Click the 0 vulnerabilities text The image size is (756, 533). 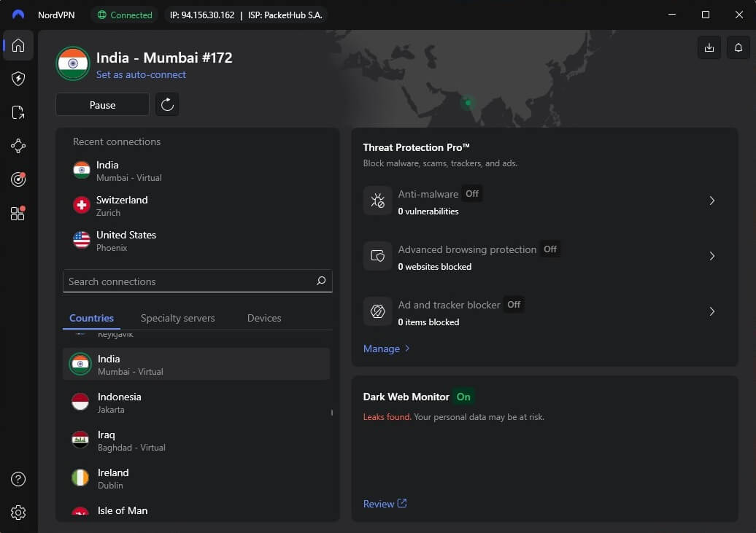point(428,211)
